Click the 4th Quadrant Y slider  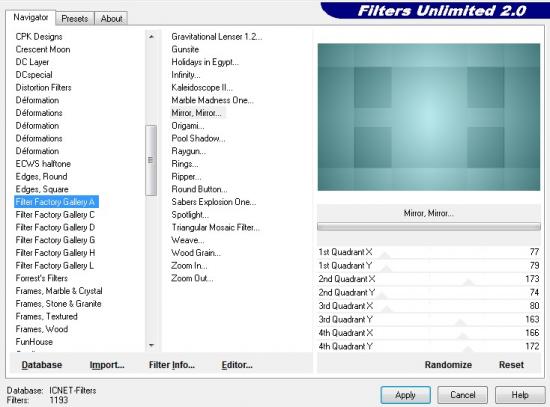pyautogui.click(x=429, y=346)
